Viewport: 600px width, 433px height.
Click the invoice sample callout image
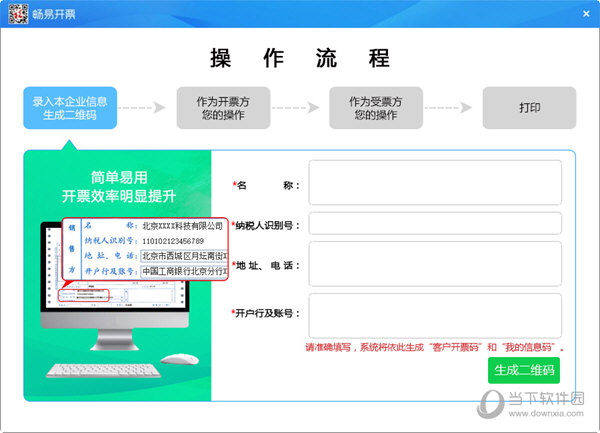[x=145, y=249]
